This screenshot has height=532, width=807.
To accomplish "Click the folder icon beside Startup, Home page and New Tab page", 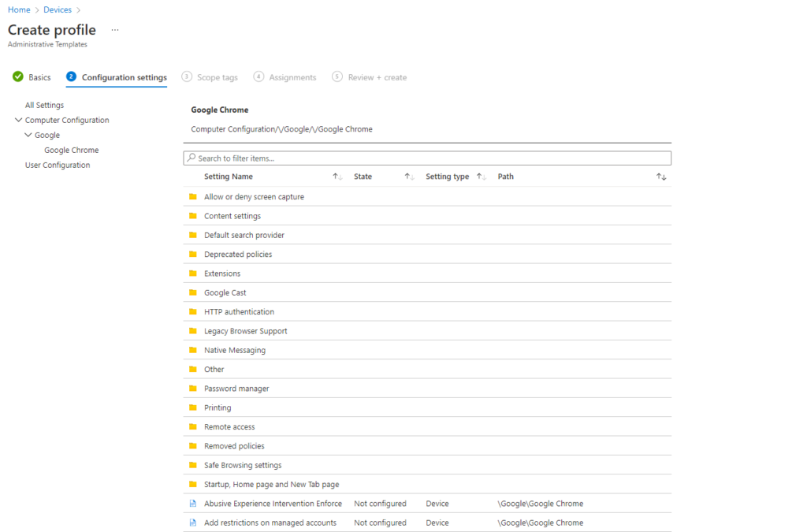I will coord(193,484).
